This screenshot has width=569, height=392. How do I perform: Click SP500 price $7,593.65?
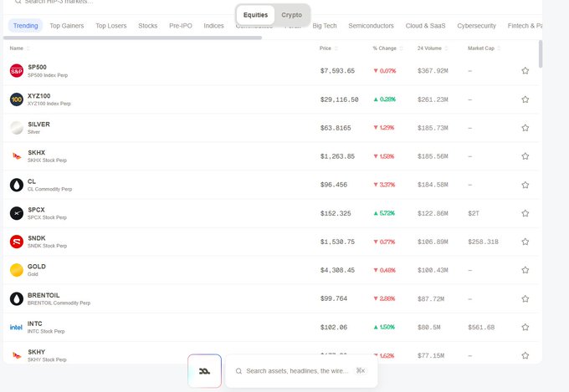click(337, 71)
